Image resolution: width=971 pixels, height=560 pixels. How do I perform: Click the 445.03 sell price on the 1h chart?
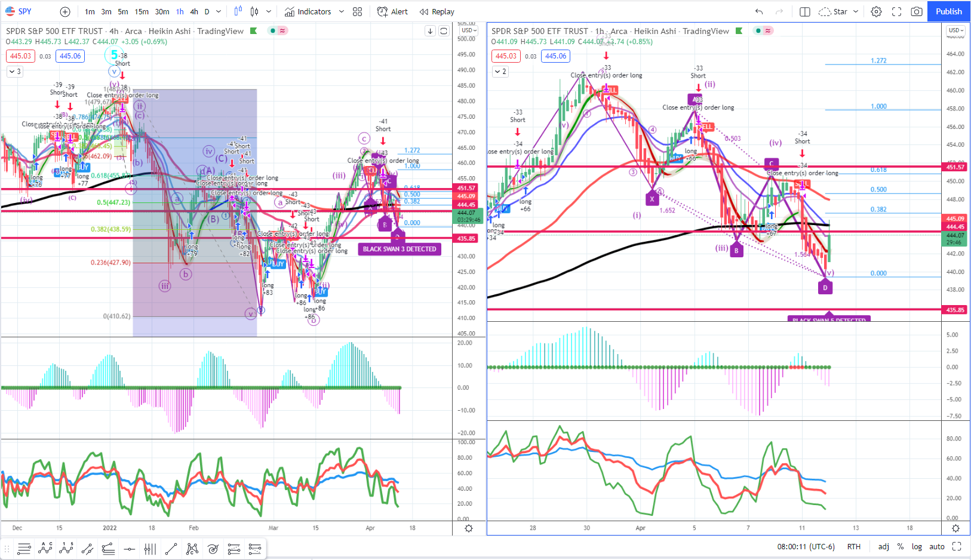pos(506,56)
